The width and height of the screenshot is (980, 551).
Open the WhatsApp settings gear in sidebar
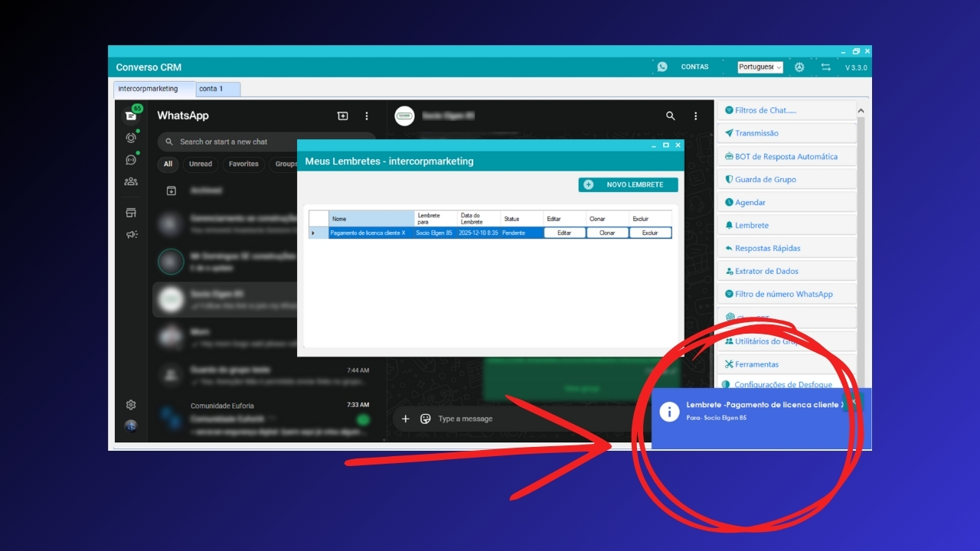coord(131,405)
